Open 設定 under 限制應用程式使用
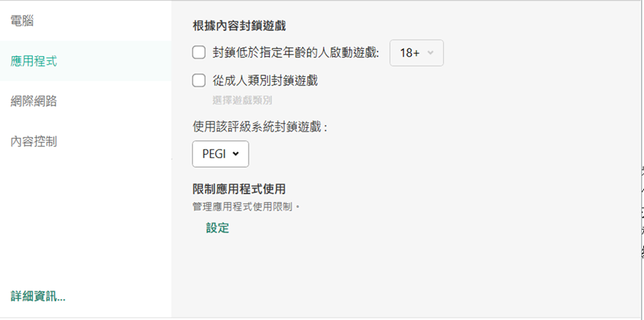This screenshot has width=644, height=320. pos(218,228)
